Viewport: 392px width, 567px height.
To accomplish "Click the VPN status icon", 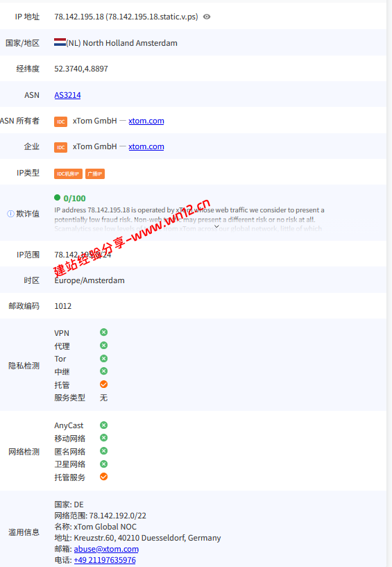I will point(104,332).
